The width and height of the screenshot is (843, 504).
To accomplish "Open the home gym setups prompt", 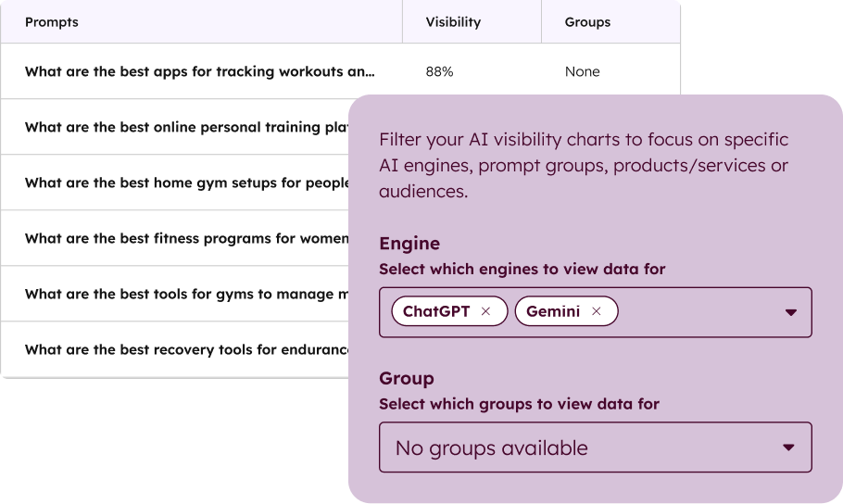I will 185,183.
